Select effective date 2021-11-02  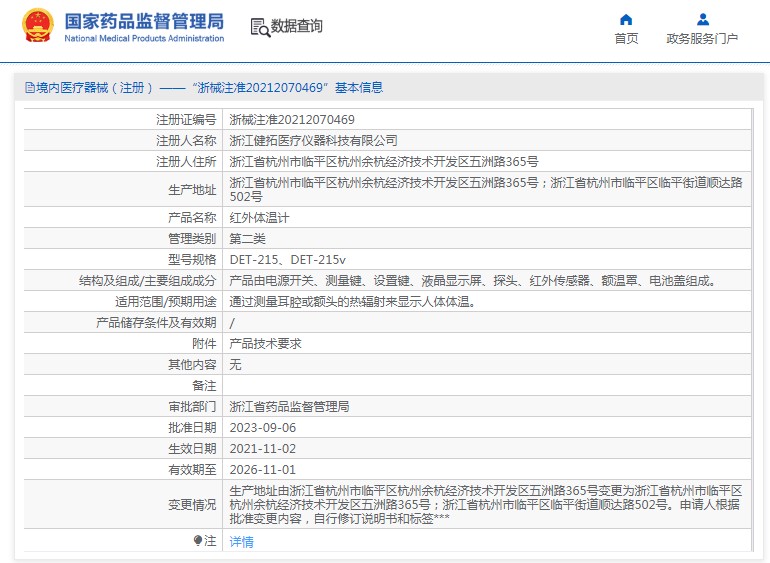(263, 449)
